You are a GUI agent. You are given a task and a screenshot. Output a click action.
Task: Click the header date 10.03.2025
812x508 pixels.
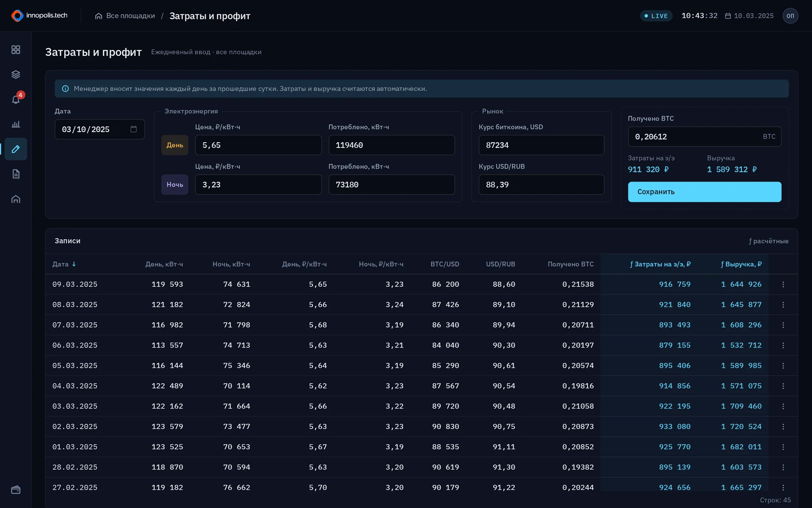pos(749,16)
